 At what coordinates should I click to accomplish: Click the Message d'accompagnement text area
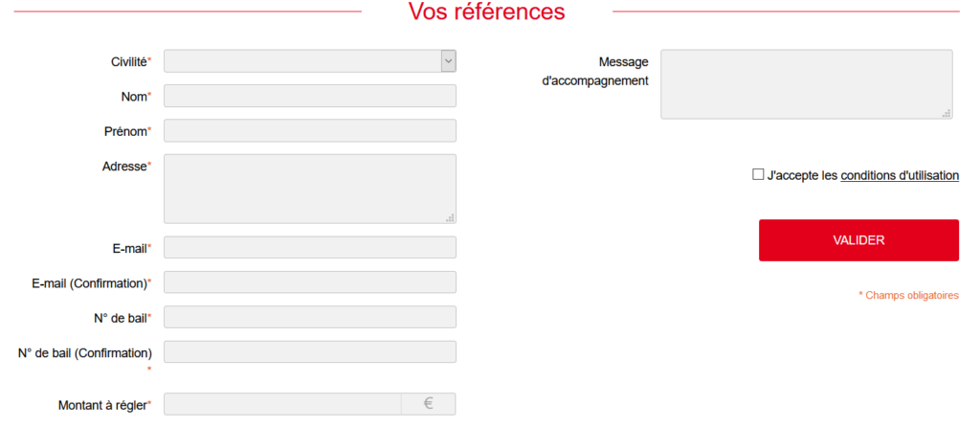(806, 84)
